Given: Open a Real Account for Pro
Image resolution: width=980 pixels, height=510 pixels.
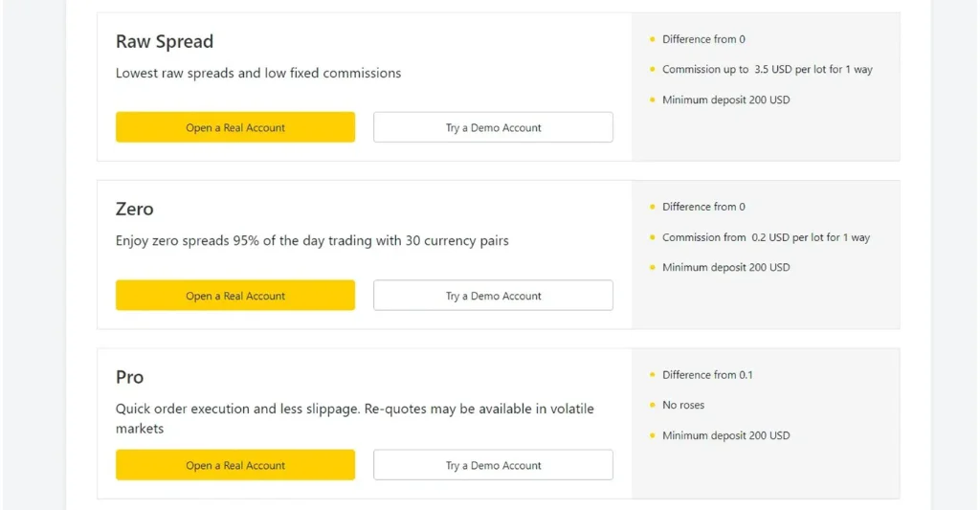Looking at the screenshot, I should point(235,465).
